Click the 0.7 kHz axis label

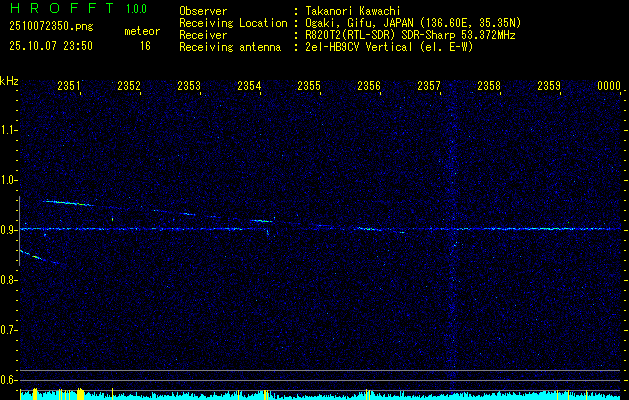pos(8,330)
